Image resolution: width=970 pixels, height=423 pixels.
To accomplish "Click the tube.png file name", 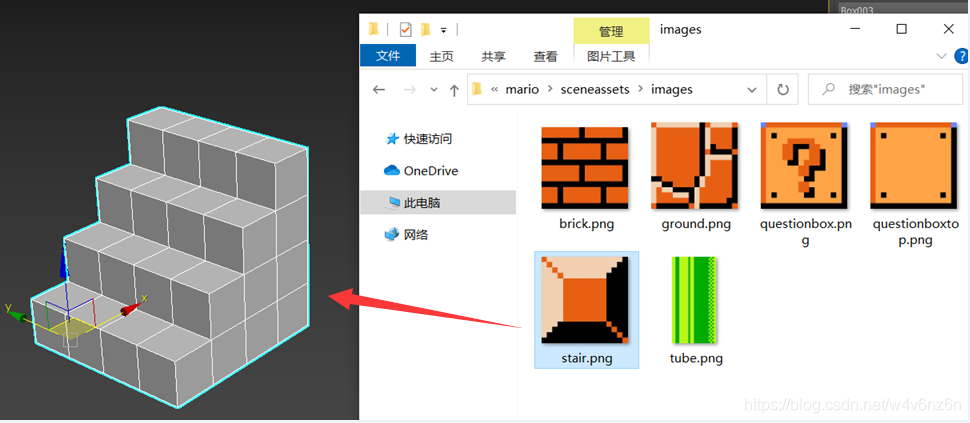I will tap(696, 358).
